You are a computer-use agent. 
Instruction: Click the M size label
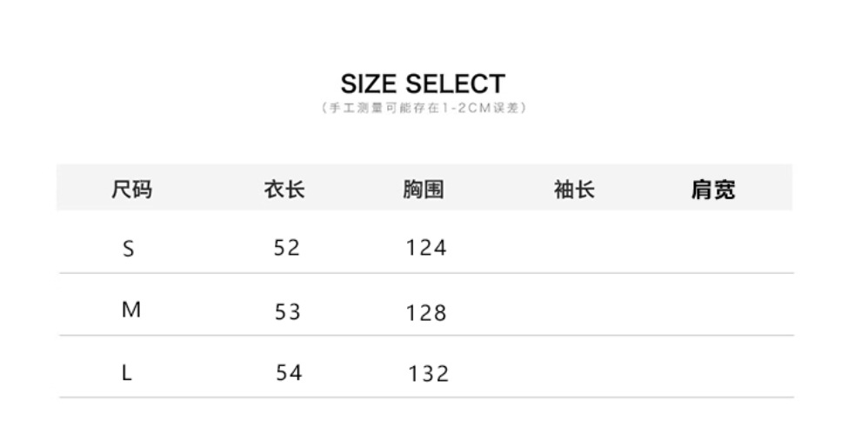[x=130, y=310]
